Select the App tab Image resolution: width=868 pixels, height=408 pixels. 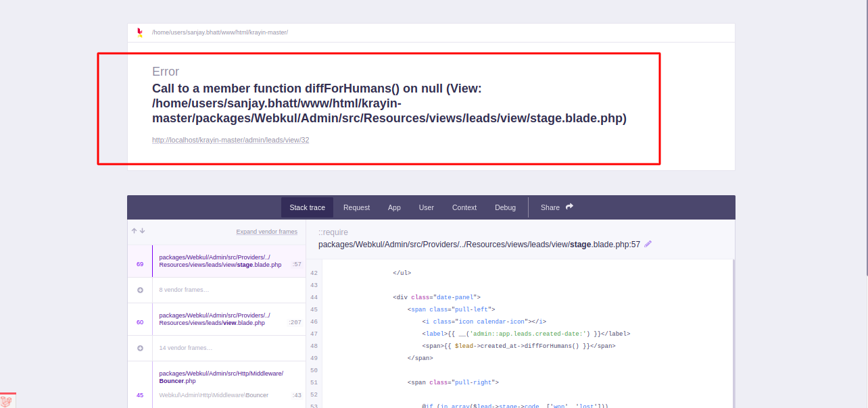pyautogui.click(x=394, y=207)
